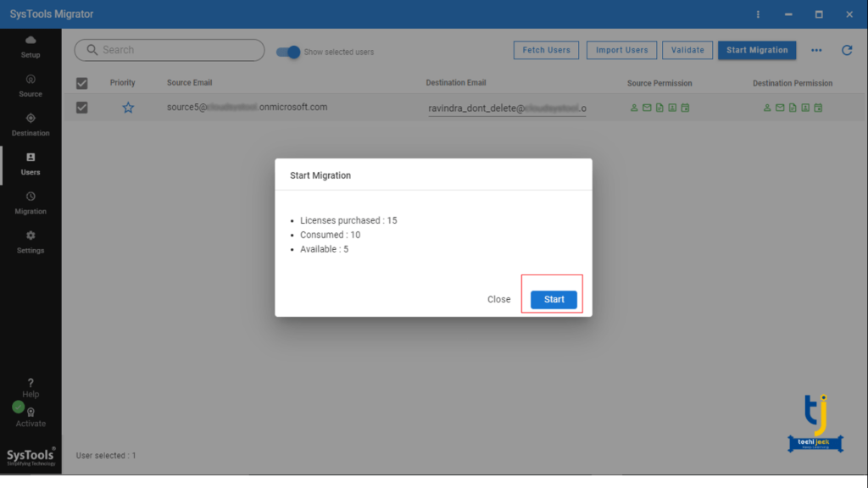The width and height of the screenshot is (868, 488).
Task: Click the Start button in the dialog
Action: click(x=554, y=299)
